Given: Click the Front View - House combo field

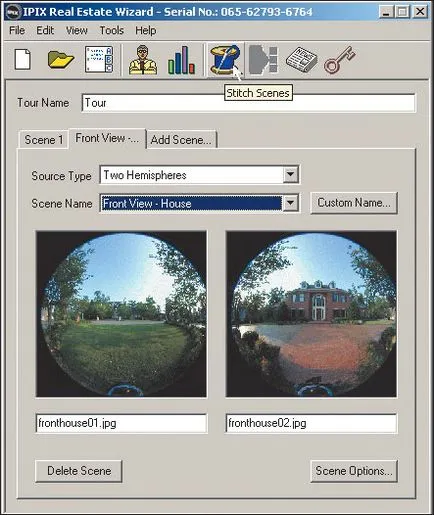Looking at the screenshot, I should tap(199, 203).
